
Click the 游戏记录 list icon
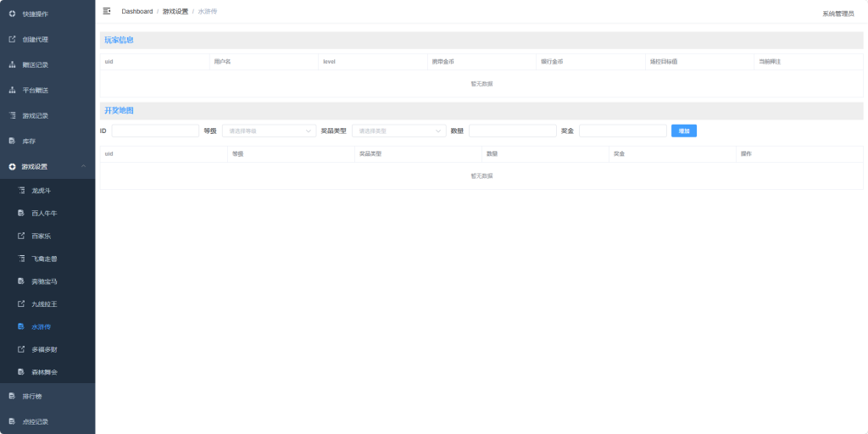point(12,115)
